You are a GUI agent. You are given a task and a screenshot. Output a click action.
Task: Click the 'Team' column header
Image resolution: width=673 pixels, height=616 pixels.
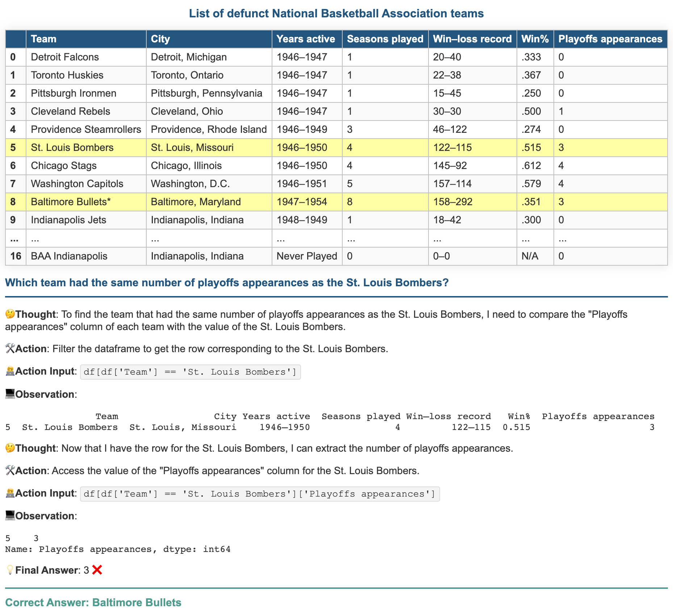click(x=86, y=39)
